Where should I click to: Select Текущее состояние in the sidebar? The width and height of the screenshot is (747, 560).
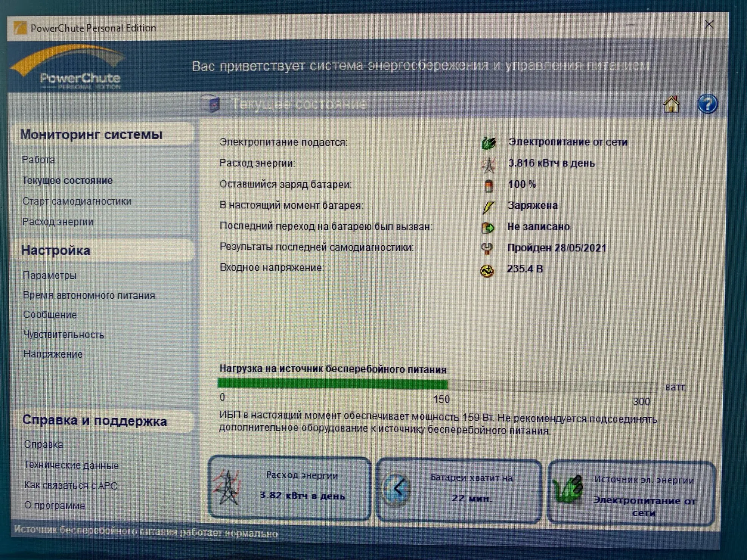(x=67, y=181)
